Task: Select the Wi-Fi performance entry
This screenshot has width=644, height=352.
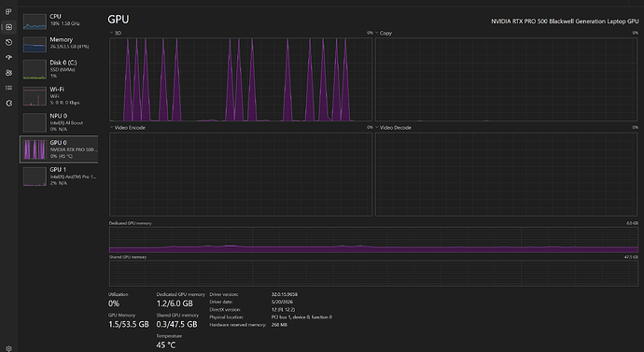Action: point(59,95)
